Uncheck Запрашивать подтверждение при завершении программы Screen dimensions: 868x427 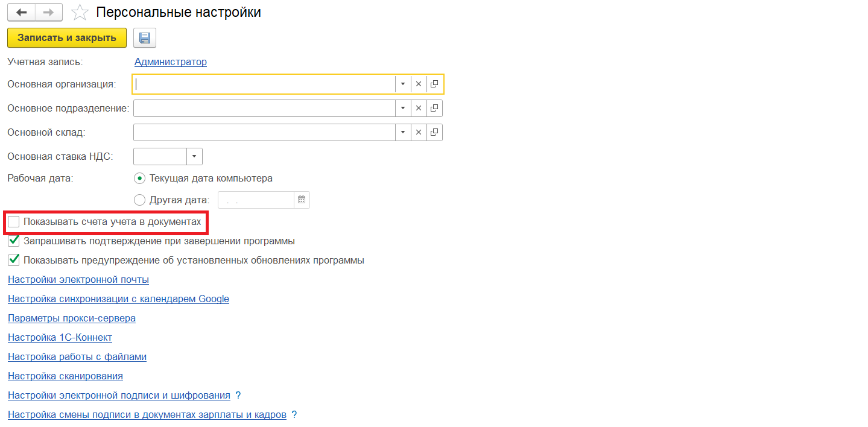[13, 241]
